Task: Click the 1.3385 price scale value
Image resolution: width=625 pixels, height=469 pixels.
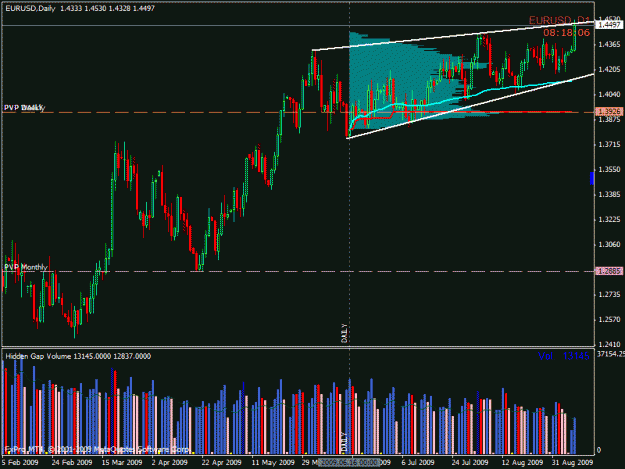Action: point(609,194)
